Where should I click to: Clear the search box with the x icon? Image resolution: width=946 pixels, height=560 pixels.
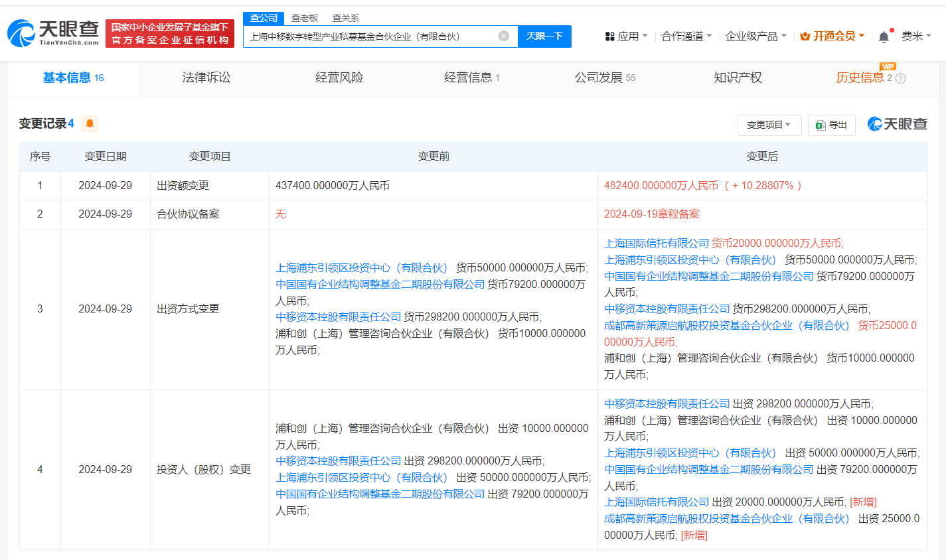click(x=503, y=36)
